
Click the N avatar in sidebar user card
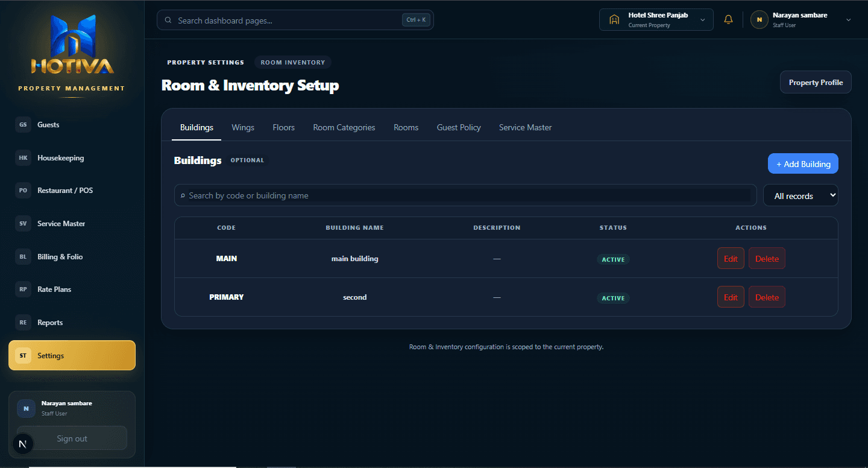(26, 408)
